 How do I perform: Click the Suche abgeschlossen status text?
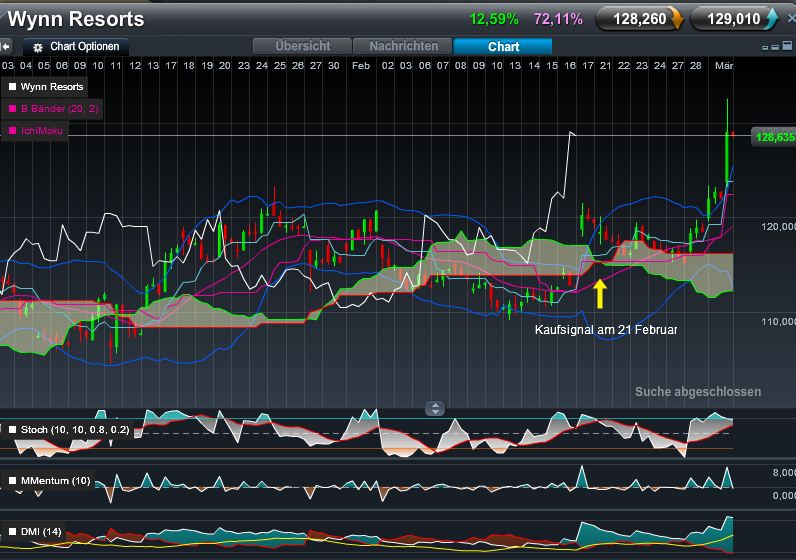(x=698, y=392)
